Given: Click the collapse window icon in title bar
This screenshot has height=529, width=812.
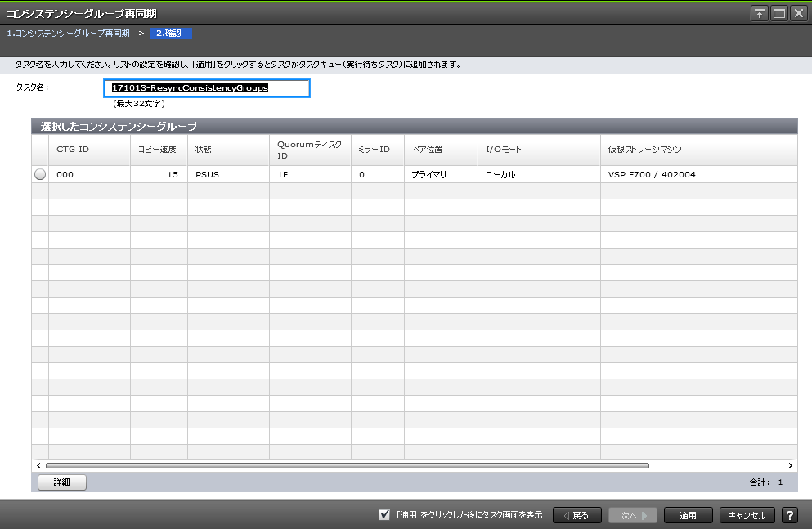Looking at the screenshot, I should pos(760,14).
